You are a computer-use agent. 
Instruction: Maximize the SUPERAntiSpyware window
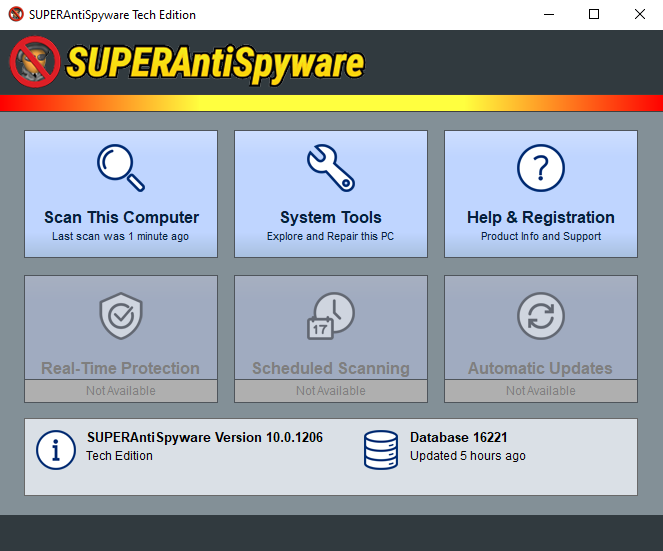click(x=594, y=15)
